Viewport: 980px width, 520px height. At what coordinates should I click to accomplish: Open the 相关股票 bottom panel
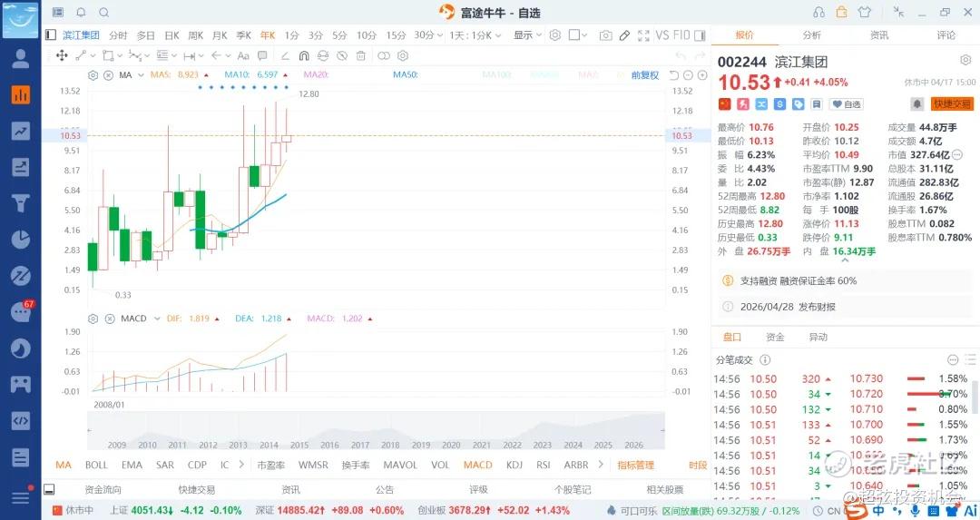(665, 489)
